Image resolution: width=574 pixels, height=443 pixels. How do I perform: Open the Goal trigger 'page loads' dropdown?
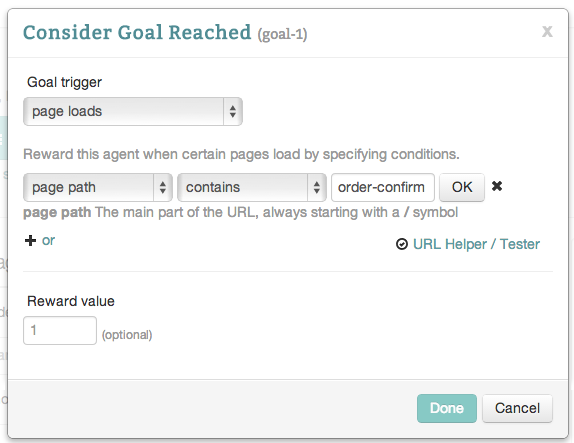point(133,111)
